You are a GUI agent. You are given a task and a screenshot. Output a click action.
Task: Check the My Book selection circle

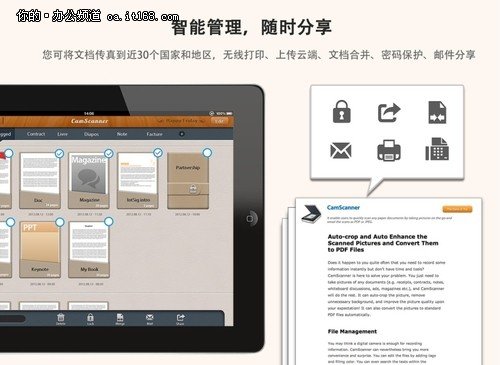[x=109, y=221]
